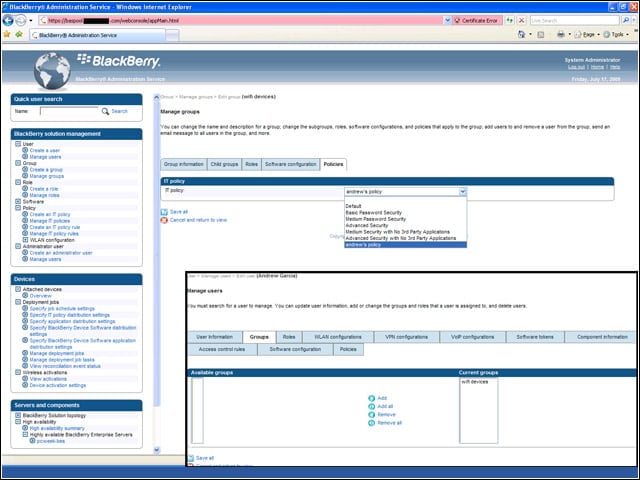The image size is (640, 480).
Task: Click the Add to Favorites icon
Action: pos(19,35)
